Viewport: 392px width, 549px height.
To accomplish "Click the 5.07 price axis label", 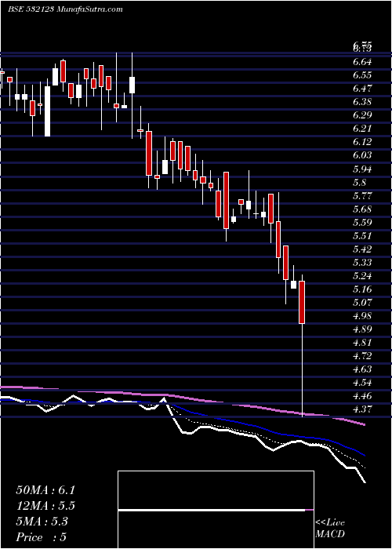I will pos(362,302).
